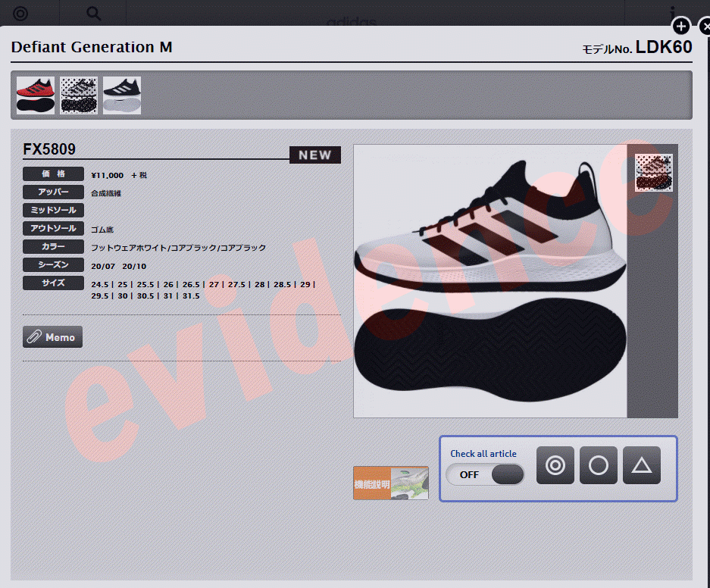The width and height of the screenshot is (710, 588).
Task: Click the カラー label
Action: pos(54,247)
